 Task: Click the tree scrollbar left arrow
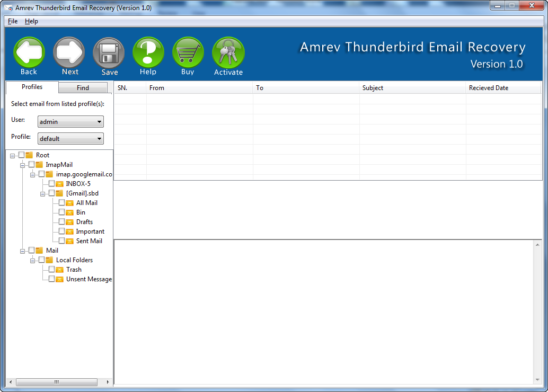[x=11, y=382]
